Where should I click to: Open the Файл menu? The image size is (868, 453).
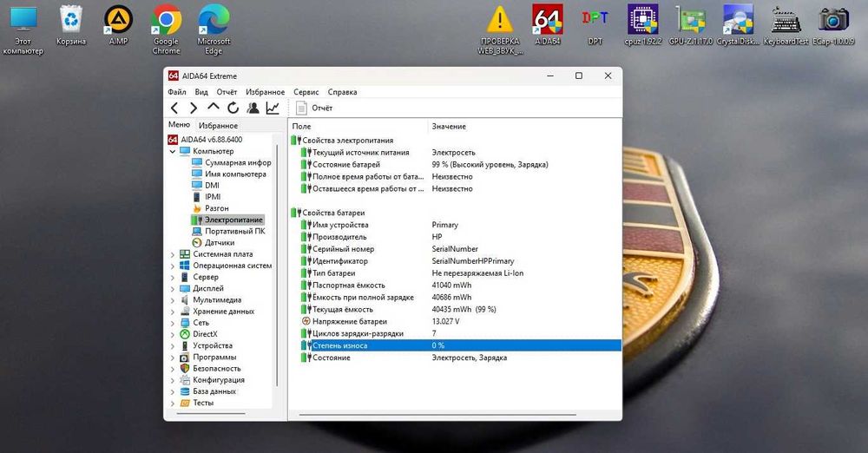(177, 92)
